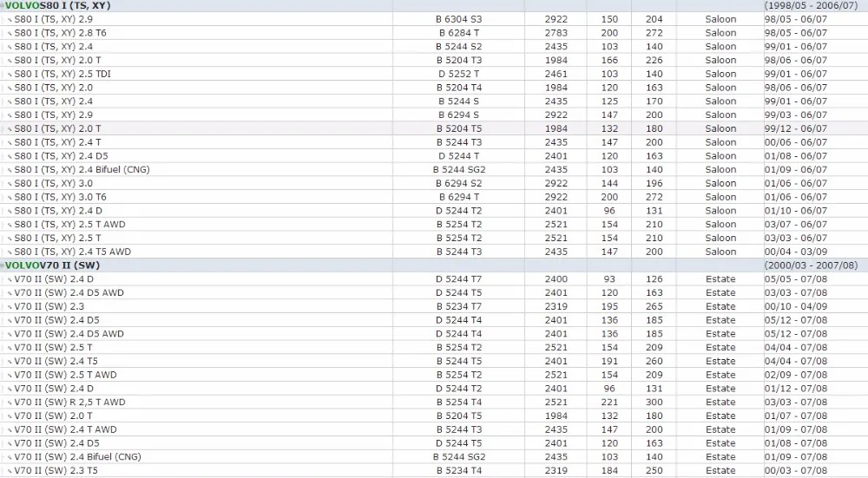Select the S80 I 2.8 T6 row
This screenshot has height=478, width=868.
click(434, 33)
